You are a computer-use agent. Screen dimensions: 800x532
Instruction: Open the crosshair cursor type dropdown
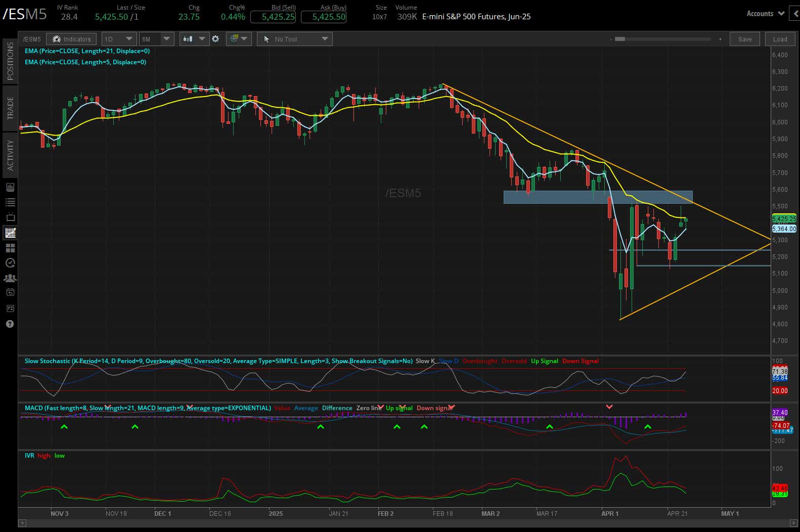[239, 39]
